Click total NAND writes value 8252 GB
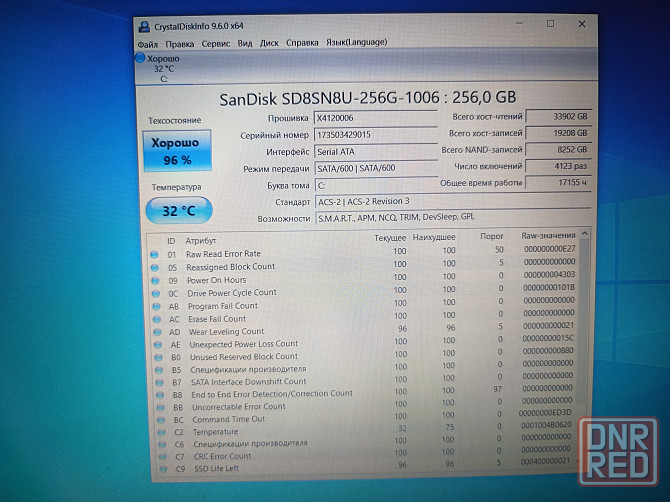Viewport: 670px width, 502px height. pos(558,150)
